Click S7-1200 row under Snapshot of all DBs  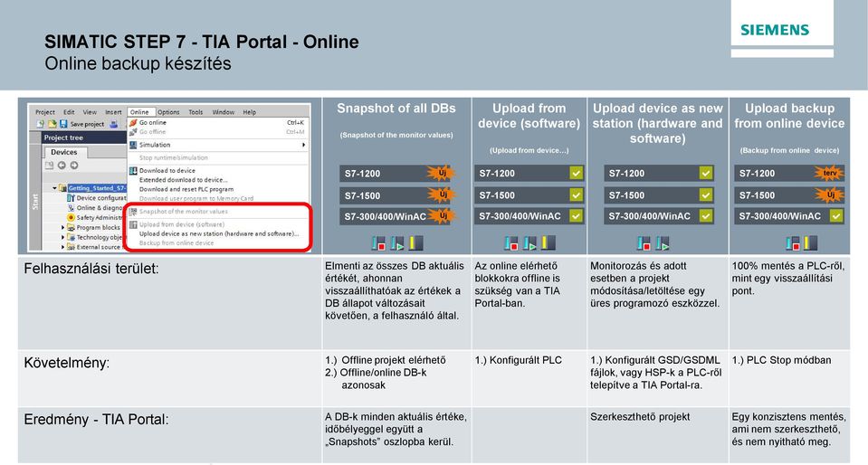point(396,174)
